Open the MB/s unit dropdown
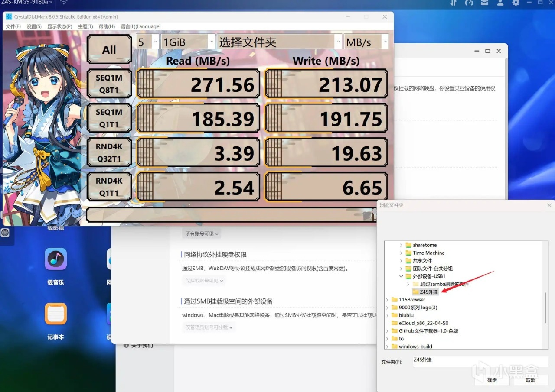The width and height of the screenshot is (555, 392). (366, 42)
